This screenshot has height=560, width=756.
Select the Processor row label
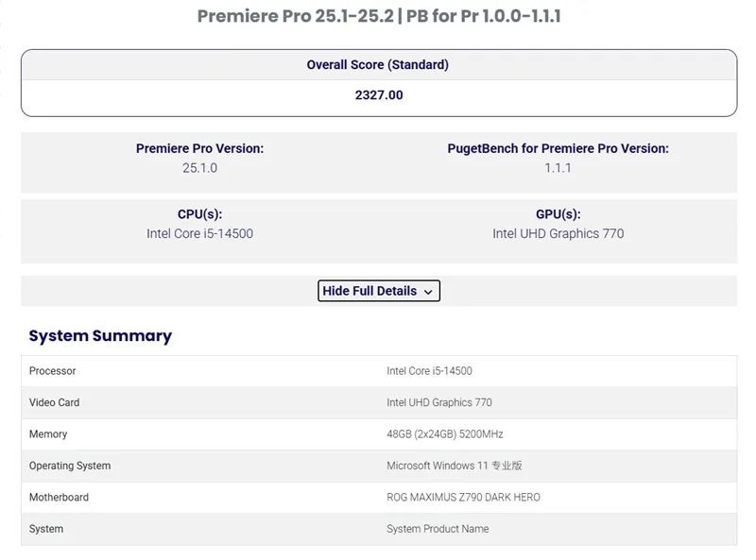(x=53, y=371)
